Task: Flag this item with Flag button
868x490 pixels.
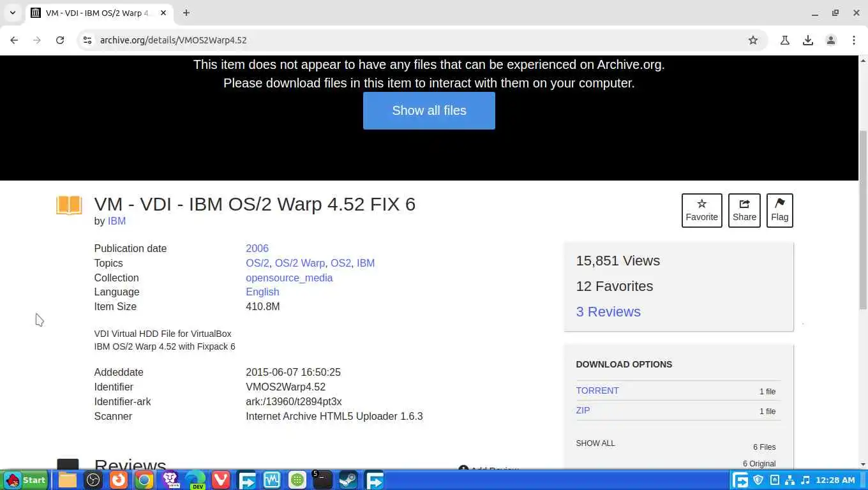Action: click(780, 211)
